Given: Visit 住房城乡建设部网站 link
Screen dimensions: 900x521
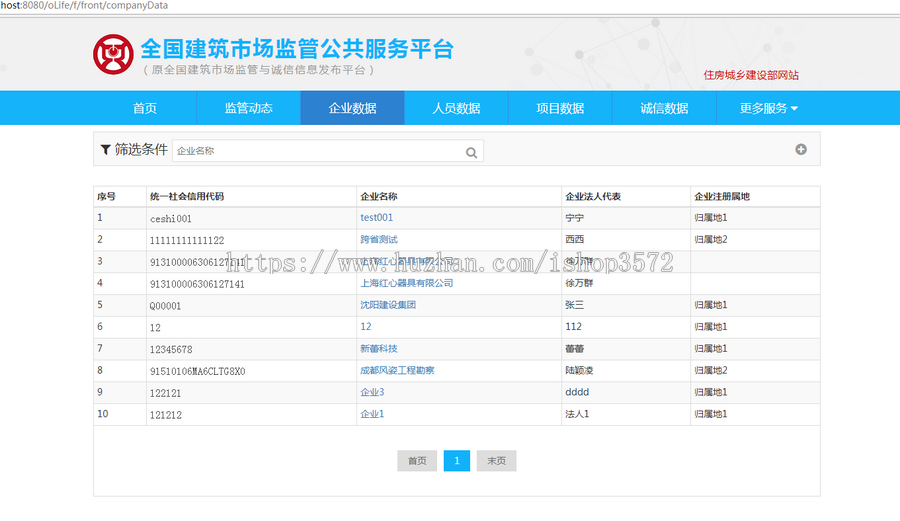Looking at the screenshot, I should point(751,75).
